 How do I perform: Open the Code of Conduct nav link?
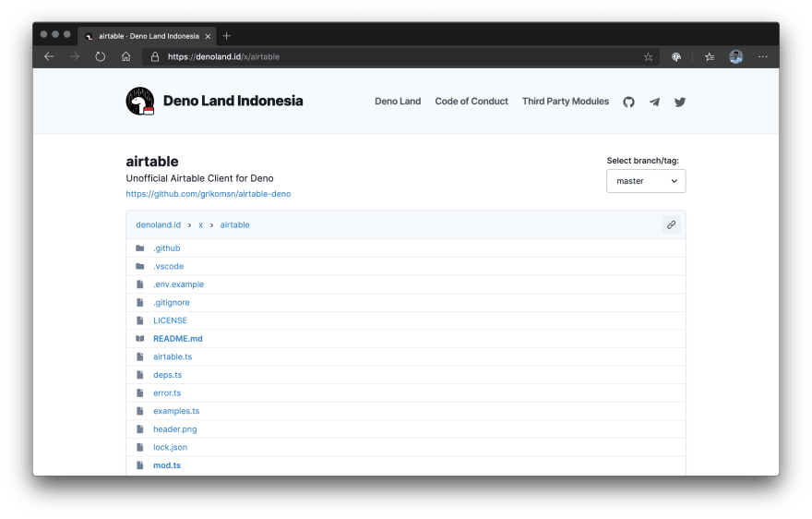tap(472, 101)
